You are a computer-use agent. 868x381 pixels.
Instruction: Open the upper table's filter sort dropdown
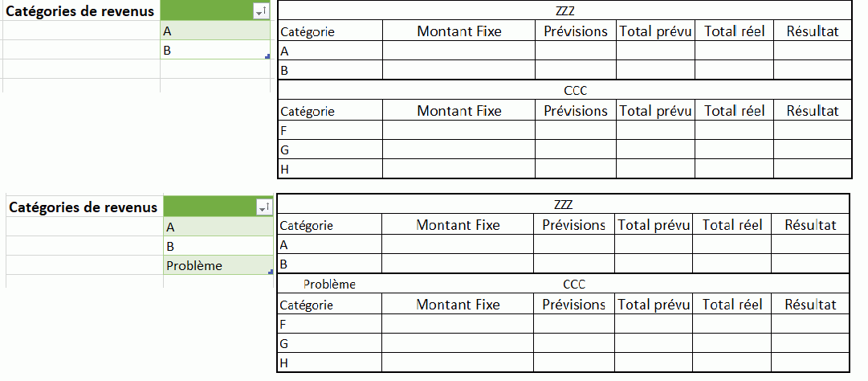click(x=261, y=11)
